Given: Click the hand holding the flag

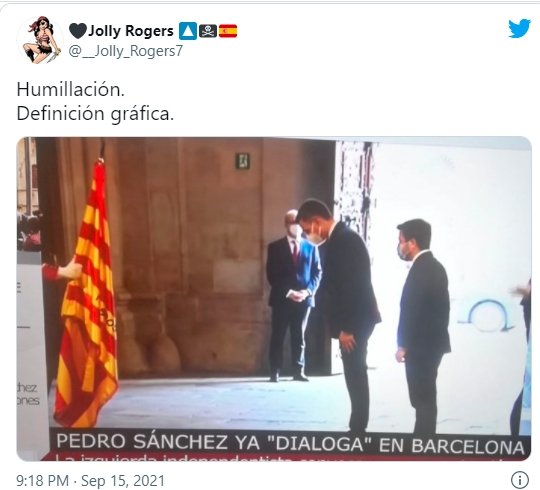Looking at the screenshot, I should pyautogui.click(x=71, y=269).
